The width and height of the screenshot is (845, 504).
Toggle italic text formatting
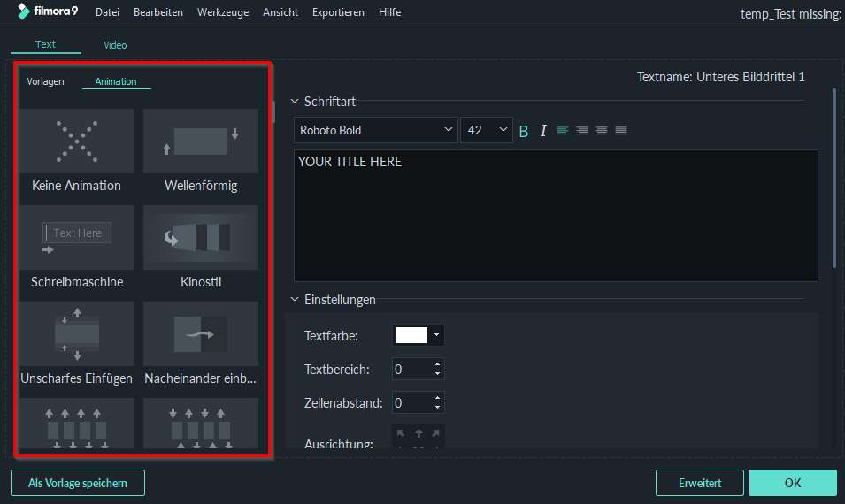[x=543, y=131]
